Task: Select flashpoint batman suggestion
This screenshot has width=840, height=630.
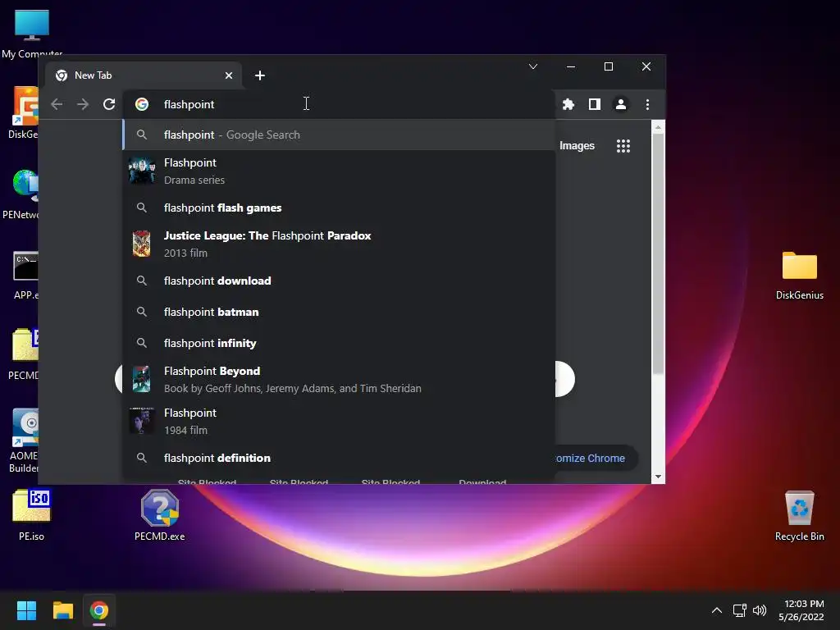Action: click(339, 312)
